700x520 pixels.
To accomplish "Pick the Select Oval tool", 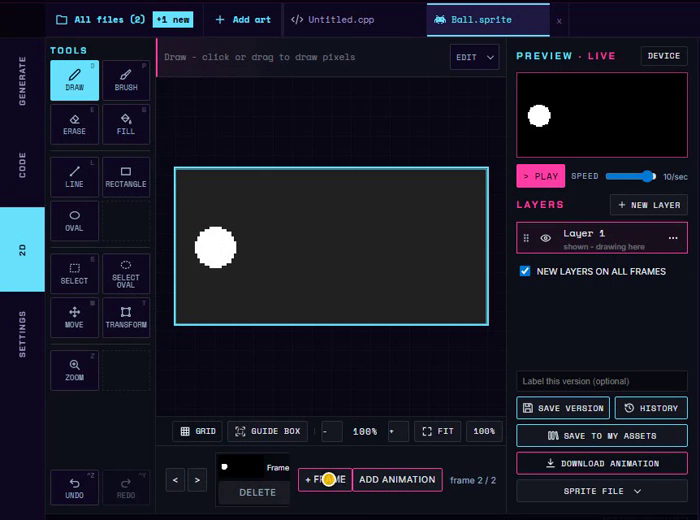I will coord(126,274).
